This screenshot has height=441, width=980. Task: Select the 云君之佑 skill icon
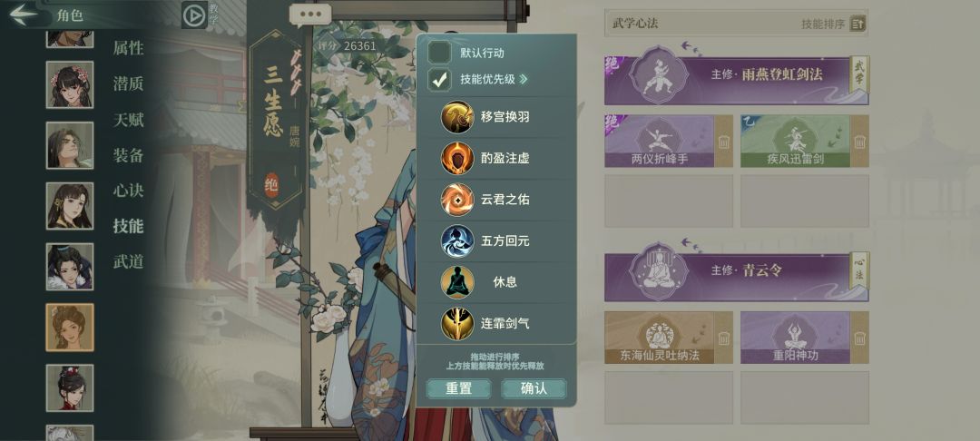(456, 200)
